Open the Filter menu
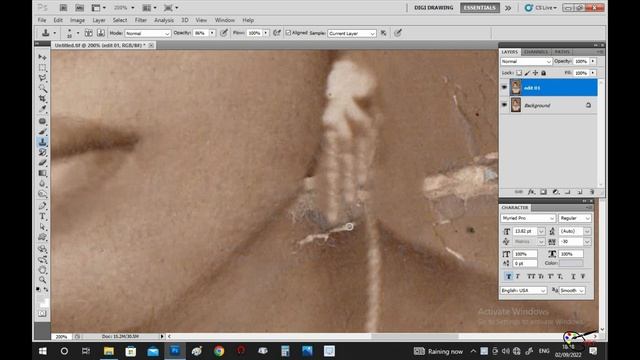Viewport: 640px width, 360px height. click(140, 20)
